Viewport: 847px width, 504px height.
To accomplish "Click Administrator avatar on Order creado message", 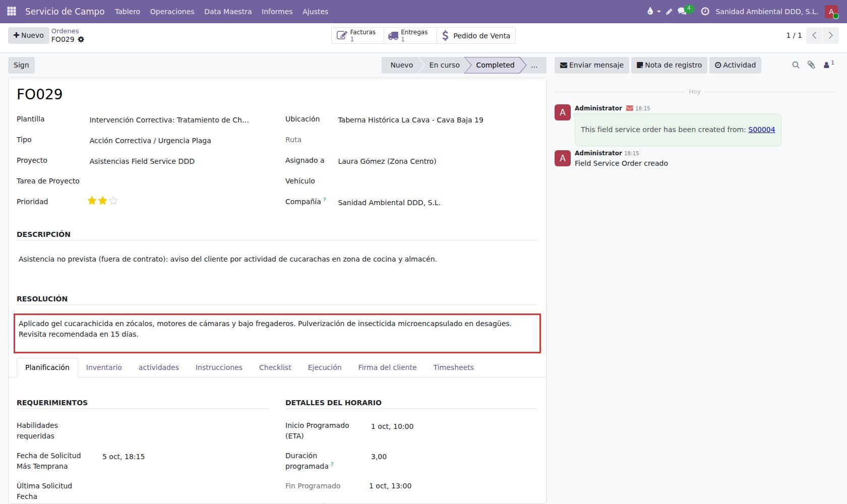I will point(563,158).
